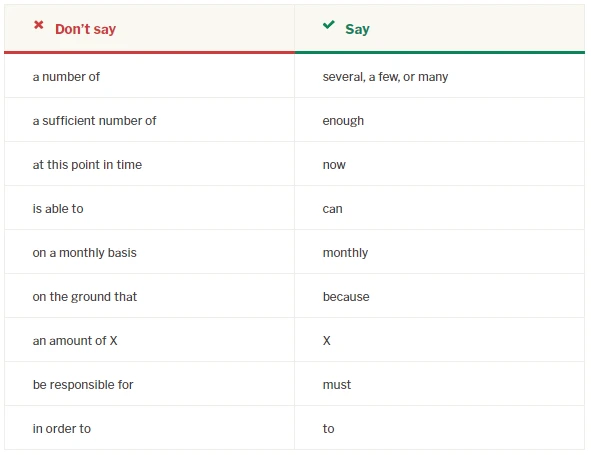Click "on the ground that" phrase
591x455 pixels.
[x=85, y=297]
